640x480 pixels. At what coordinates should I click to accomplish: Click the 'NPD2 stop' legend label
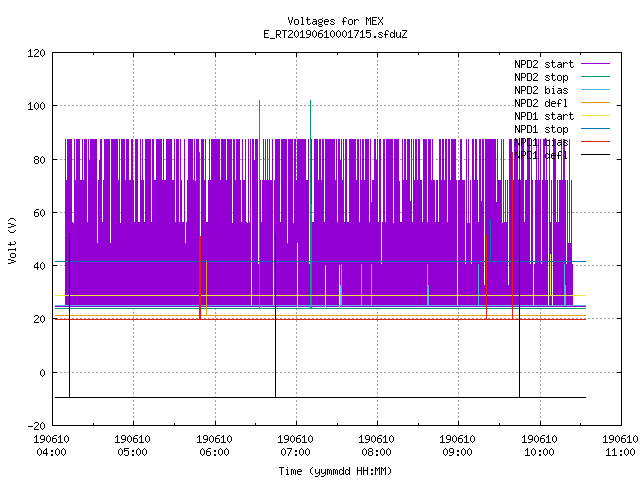point(541,77)
